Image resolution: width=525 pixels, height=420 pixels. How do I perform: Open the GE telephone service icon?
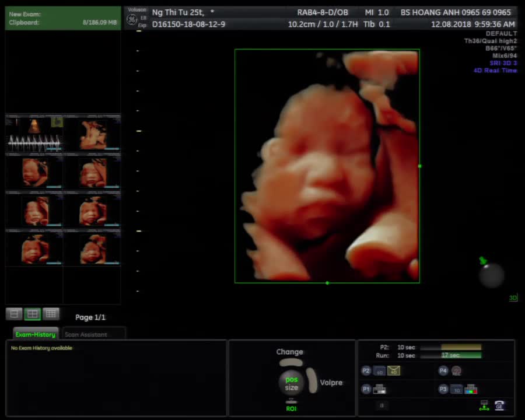499,405
